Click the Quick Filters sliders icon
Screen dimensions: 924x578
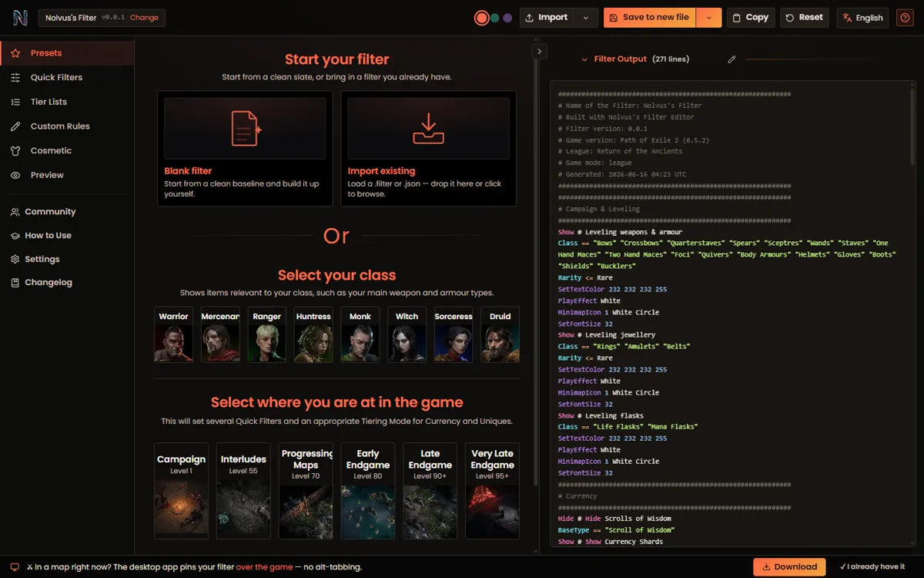(x=15, y=77)
